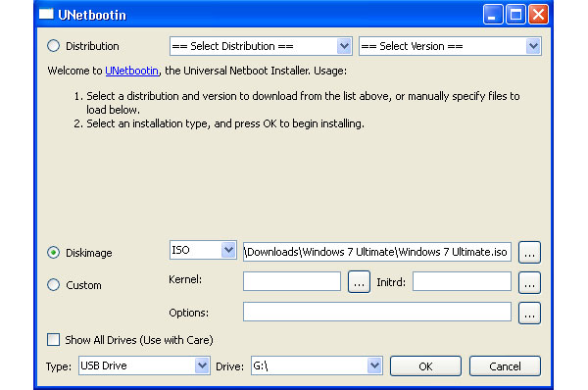Select the Distribution radio button
The width and height of the screenshot is (588, 390).
53,46
